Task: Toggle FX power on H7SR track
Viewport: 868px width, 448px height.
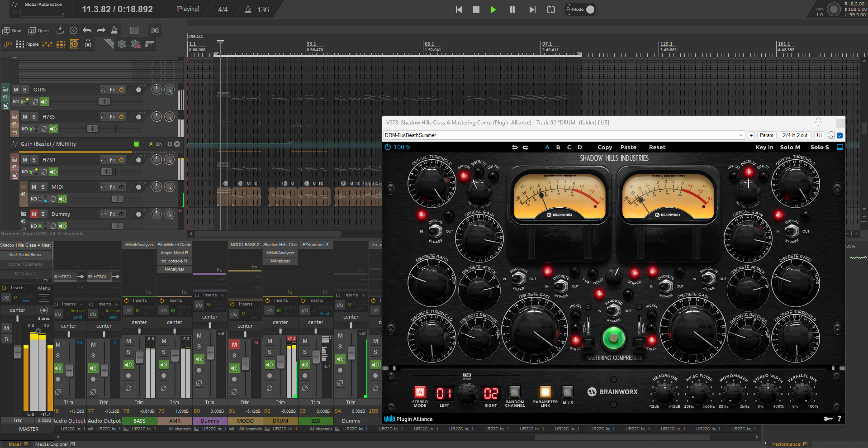Action: coord(121,160)
